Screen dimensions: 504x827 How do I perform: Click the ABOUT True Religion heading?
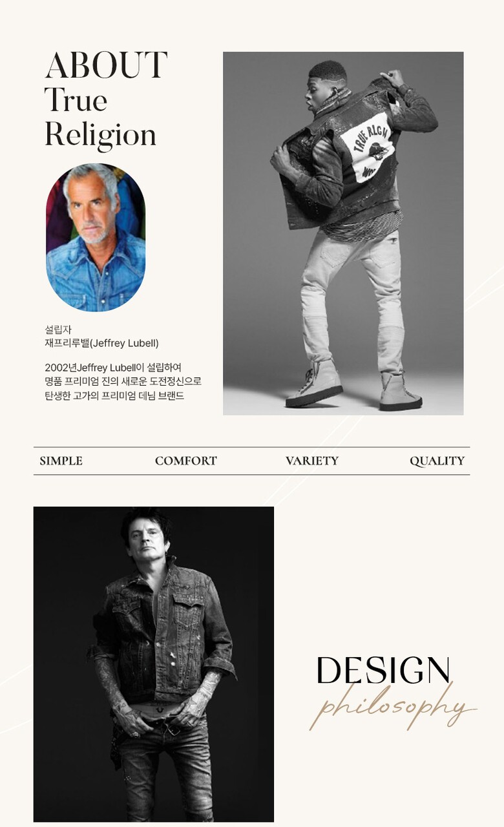pos(106,99)
